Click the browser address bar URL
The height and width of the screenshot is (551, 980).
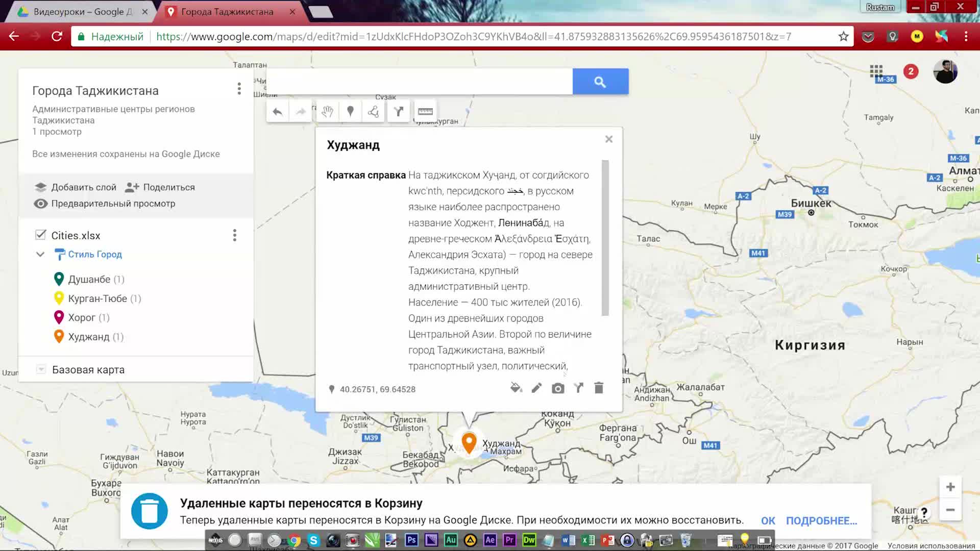474,36
